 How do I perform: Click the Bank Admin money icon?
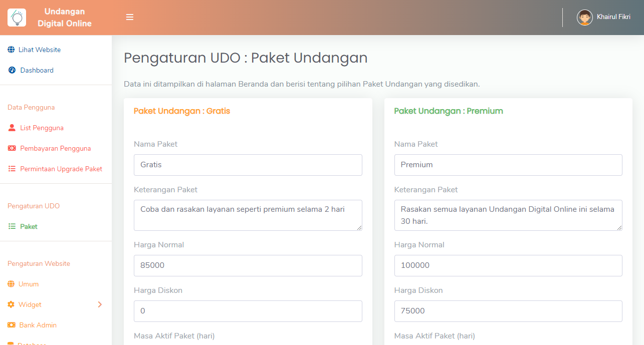pyautogui.click(x=11, y=325)
